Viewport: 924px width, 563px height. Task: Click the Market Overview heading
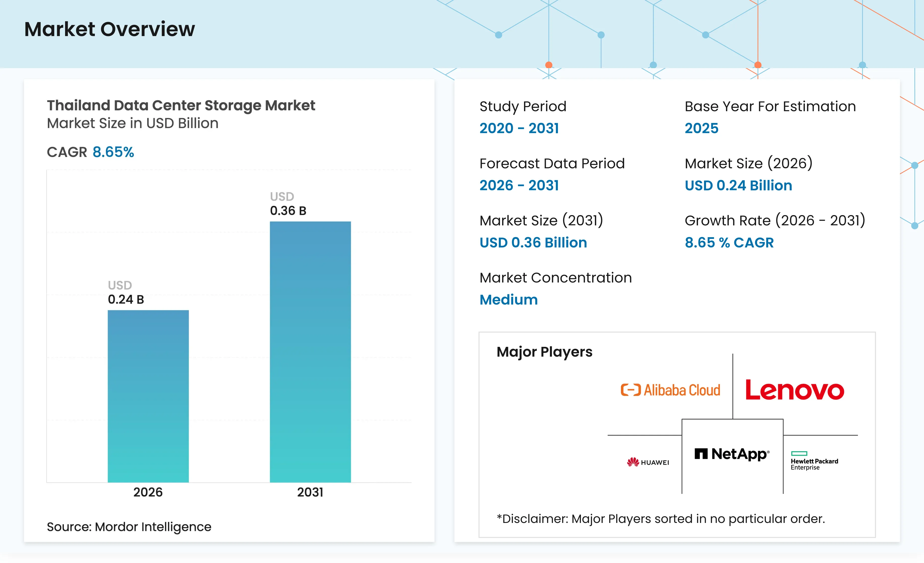(110, 29)
